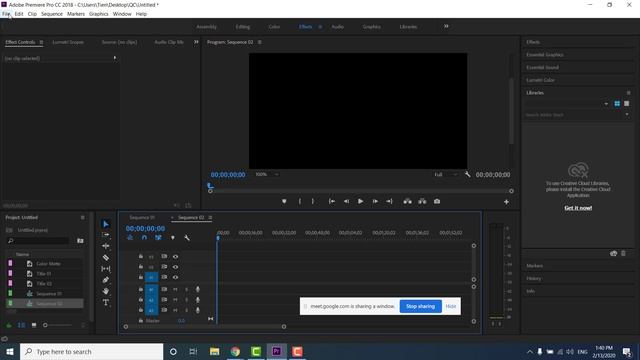
Task: Toggle Linked Selection in timeline
Action: [x=158, y=238]
